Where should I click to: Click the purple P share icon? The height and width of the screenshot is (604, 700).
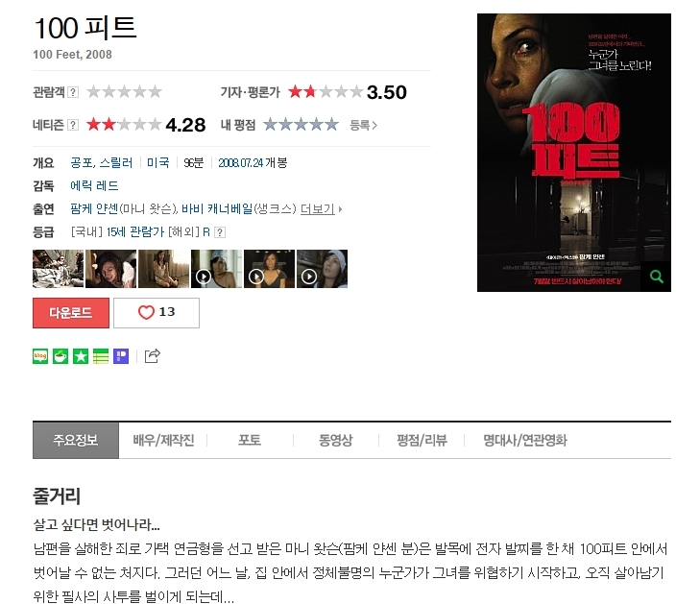pos(121,356)
